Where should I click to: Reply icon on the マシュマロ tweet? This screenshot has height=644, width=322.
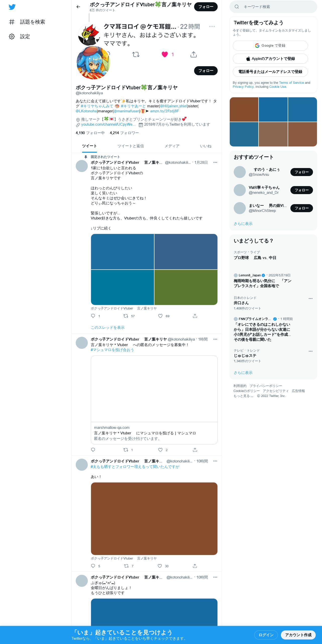[93, 450]
